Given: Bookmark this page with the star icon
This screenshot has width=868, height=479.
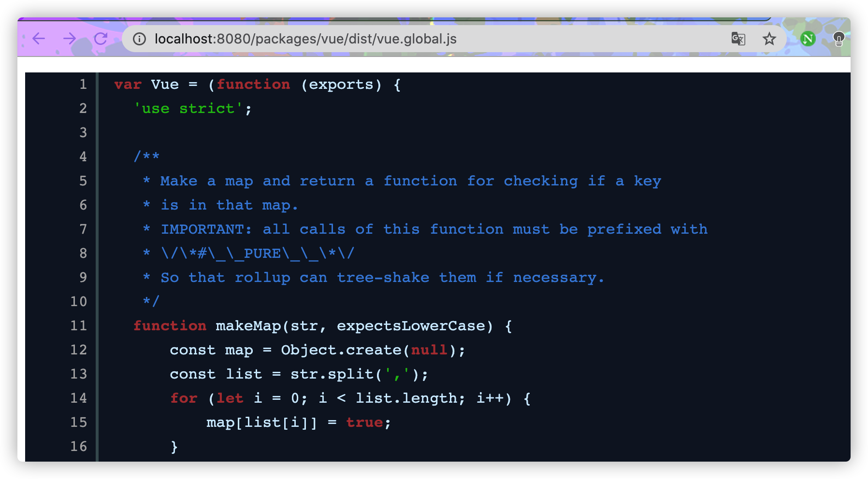Looking at the screenshot, I should [769, 39].
